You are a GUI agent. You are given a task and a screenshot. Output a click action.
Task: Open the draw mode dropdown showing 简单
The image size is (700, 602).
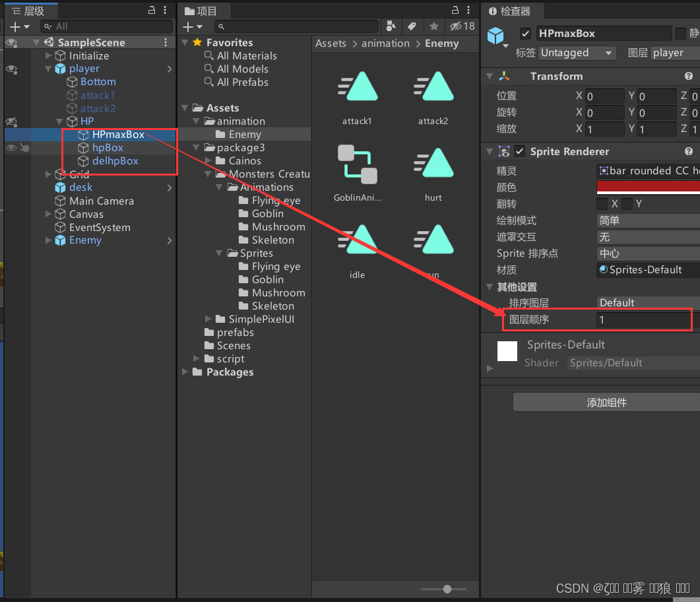[x=649, y=220]
